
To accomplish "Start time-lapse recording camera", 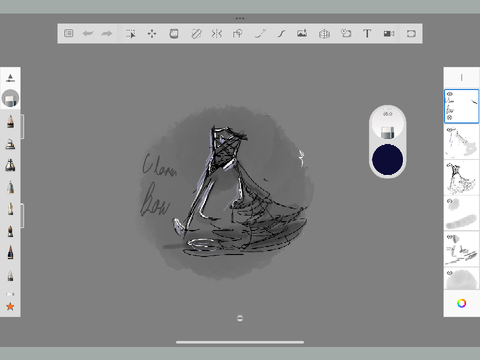I will pos(389,33).
